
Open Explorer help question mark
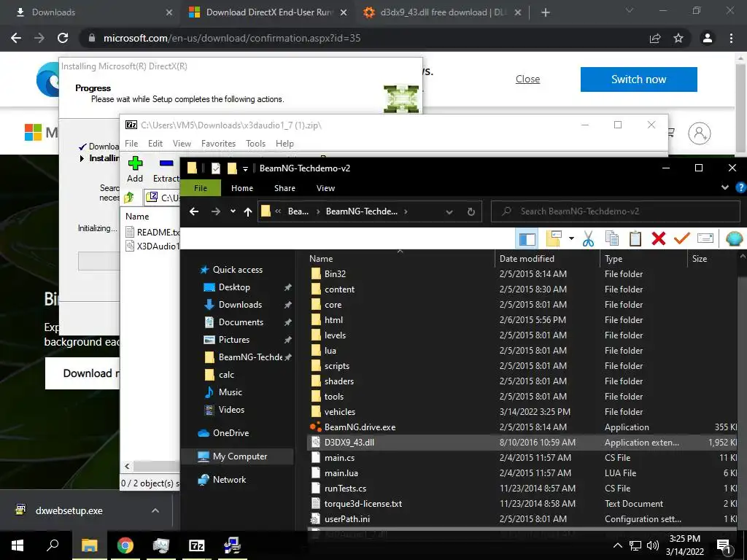741,187
